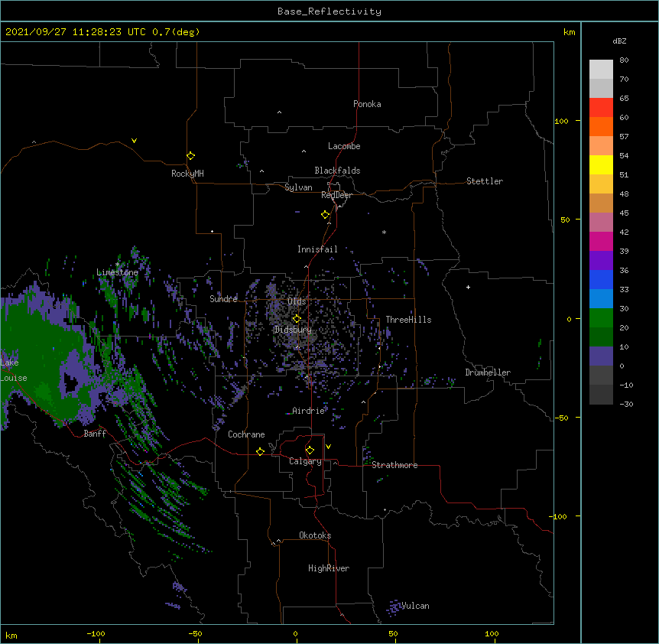The width and height of the screenshot is (659, 644).
Task: Select the Drumheller label
Action: pyautogui.click(x=488, y=372)
